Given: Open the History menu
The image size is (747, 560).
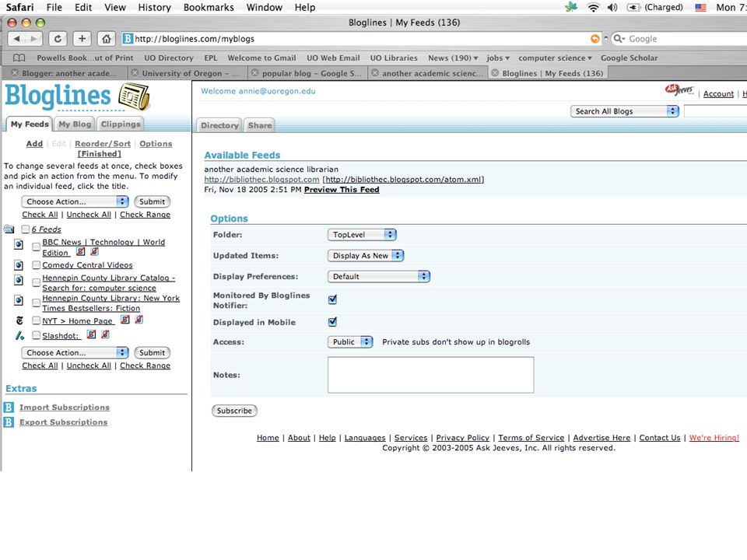Looking at the screenshot, I should point(154,7).
